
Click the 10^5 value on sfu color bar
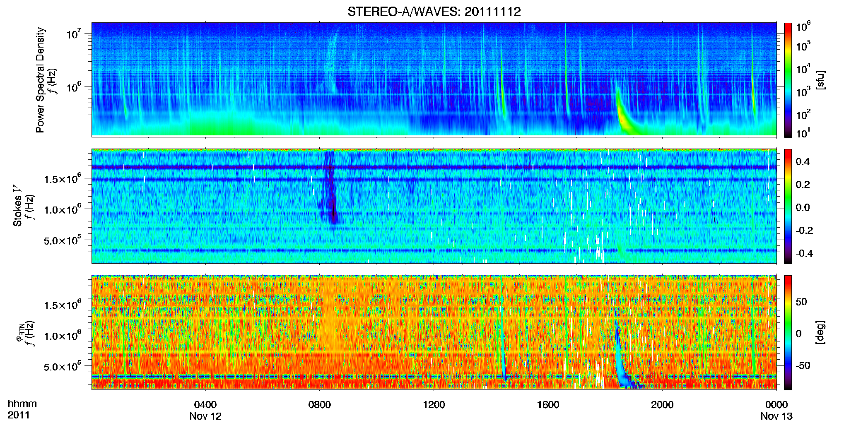(x=803, y=46)
